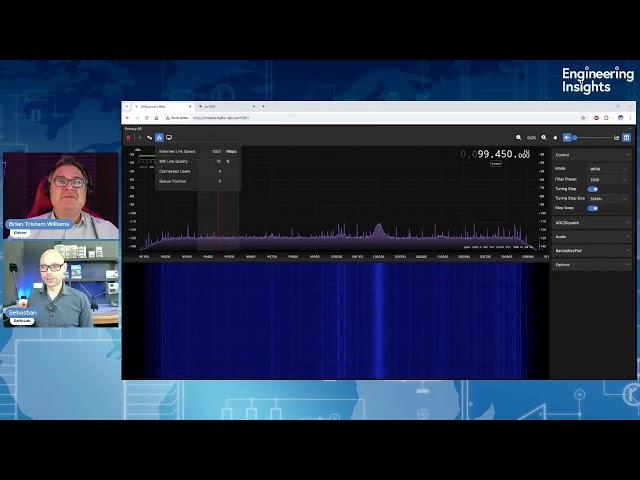
Task: Click the highlighted blue network info icon
Action: (158, 137)
